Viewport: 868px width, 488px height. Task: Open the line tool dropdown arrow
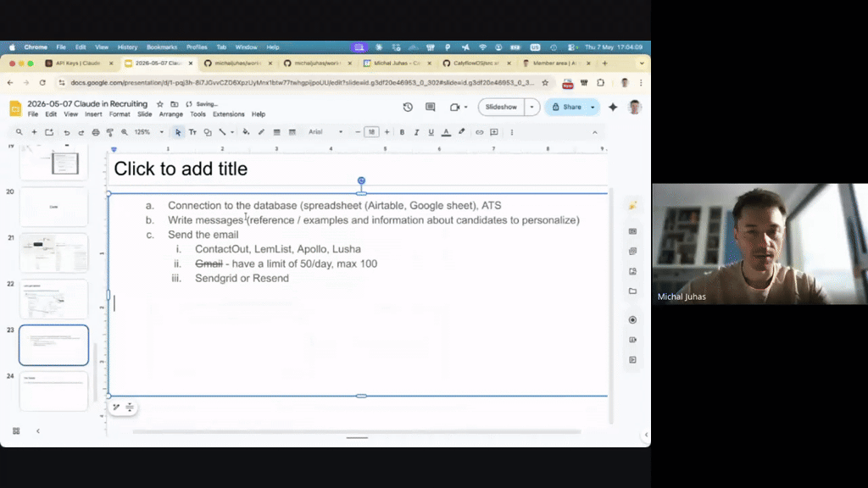232,132
